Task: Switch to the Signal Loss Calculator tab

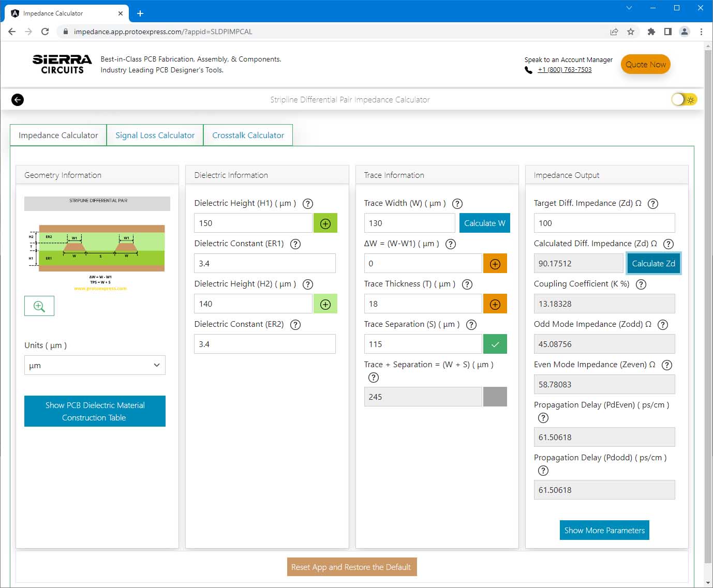Action: [155, 135]
